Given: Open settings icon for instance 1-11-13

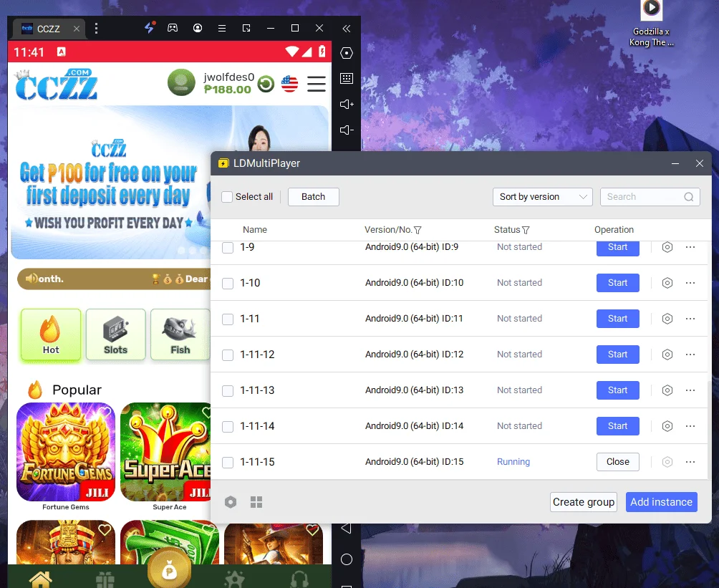Looking at the screenshot, I should pos(667,390).
